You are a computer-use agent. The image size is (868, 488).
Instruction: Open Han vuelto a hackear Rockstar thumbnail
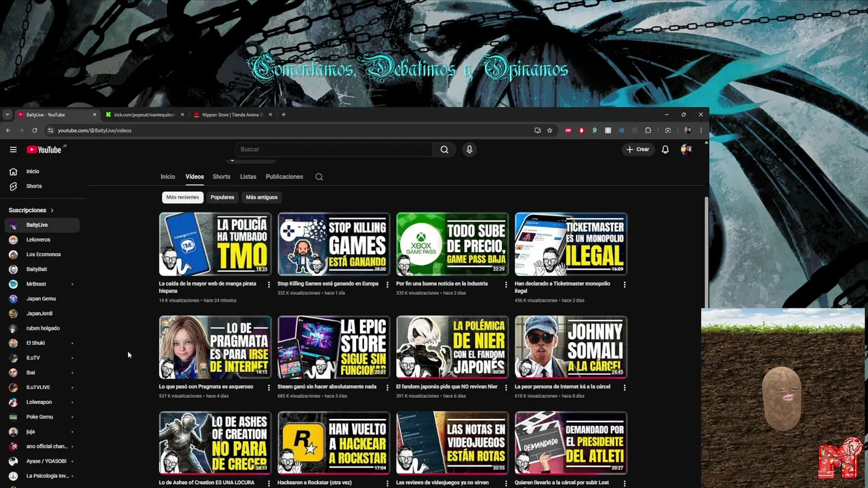coord(334,443)
